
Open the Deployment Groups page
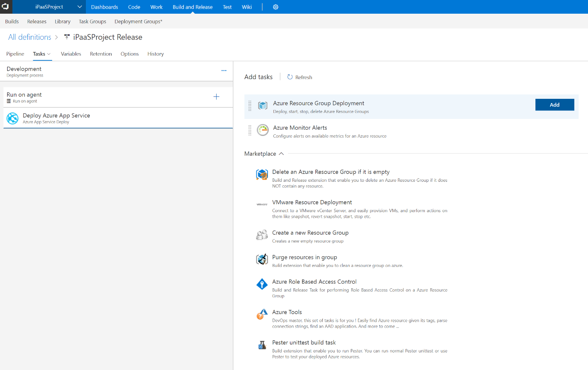138,21
